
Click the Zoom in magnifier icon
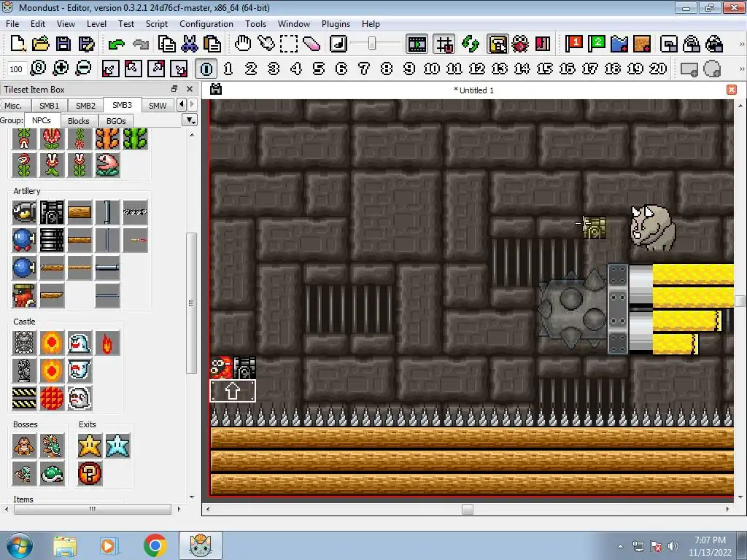point(61,69)
